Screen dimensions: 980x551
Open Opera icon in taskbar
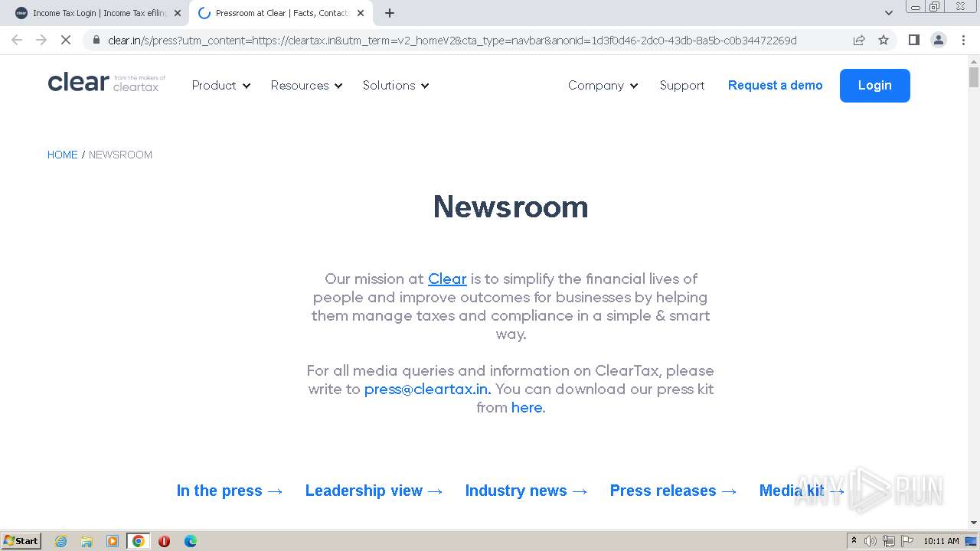[164, 541]
